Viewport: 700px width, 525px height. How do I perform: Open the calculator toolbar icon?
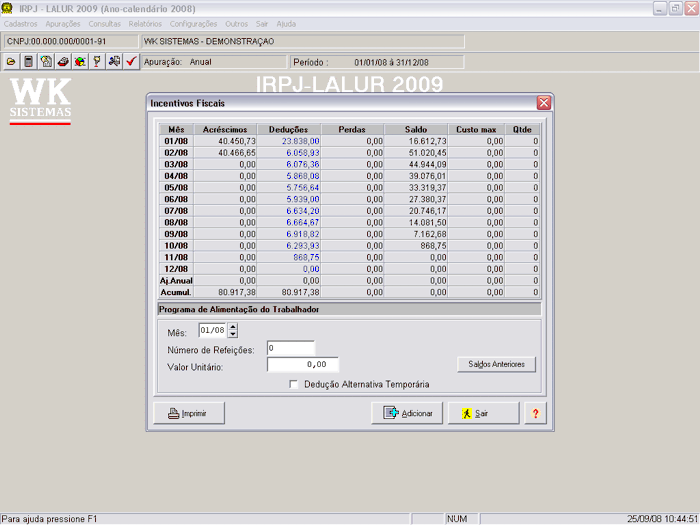(x=28, y=61)
